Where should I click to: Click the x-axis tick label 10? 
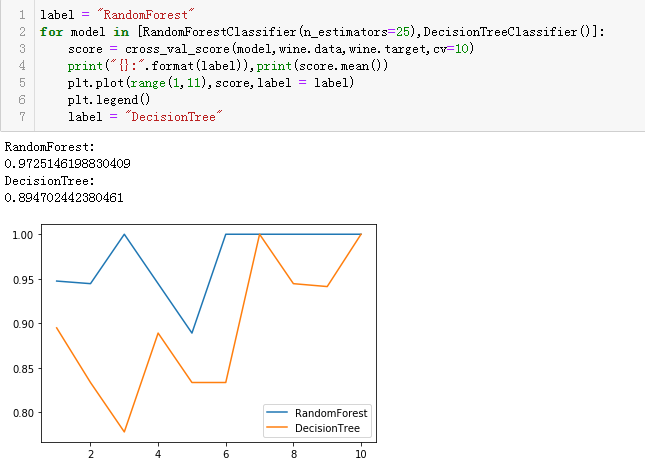(x=361, y=452)
